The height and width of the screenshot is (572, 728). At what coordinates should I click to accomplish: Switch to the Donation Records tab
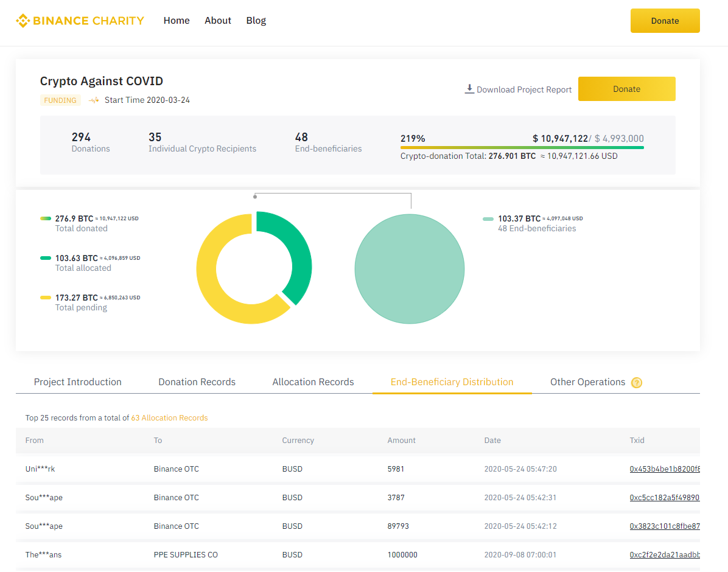click(x=197, y=382)
